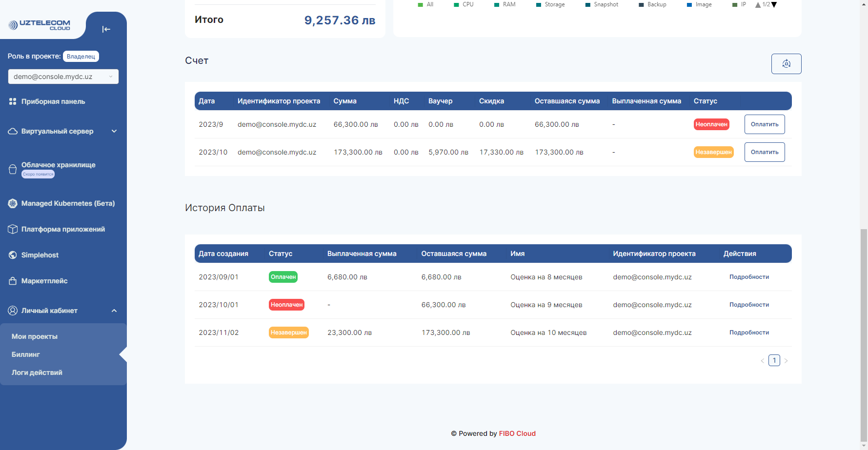
Task: Collapse the sidebar using the arrow icon
Action: click(x=106, y=29)
